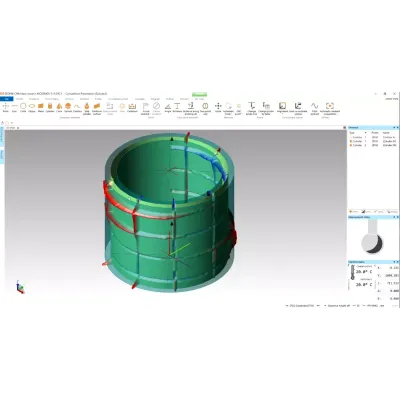Click the four-arrow Move icon

tap(218, 107)
